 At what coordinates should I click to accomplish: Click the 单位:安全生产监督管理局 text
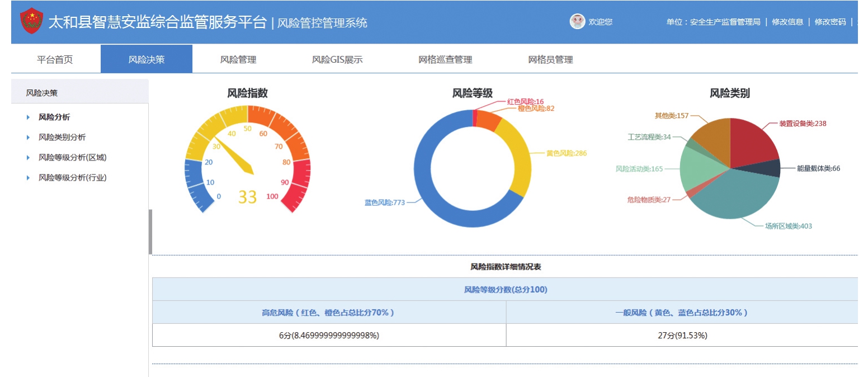tap(714, 22)
